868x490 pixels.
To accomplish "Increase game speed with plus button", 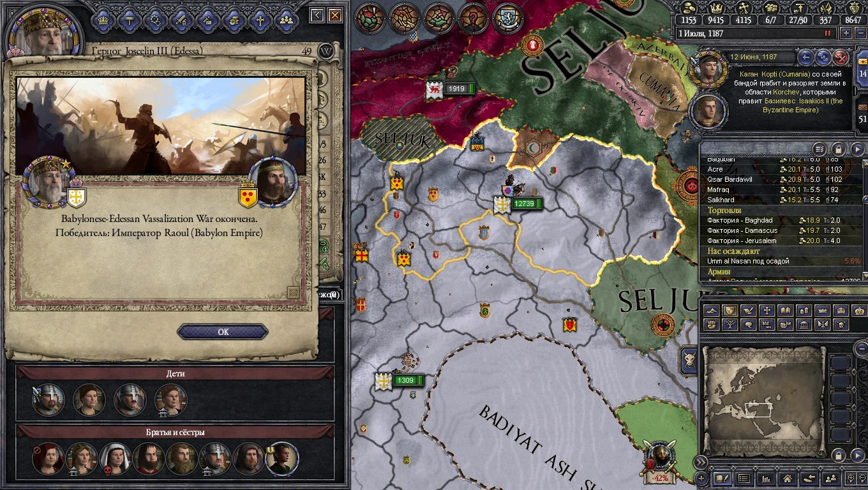I will (x=846, y=33).
